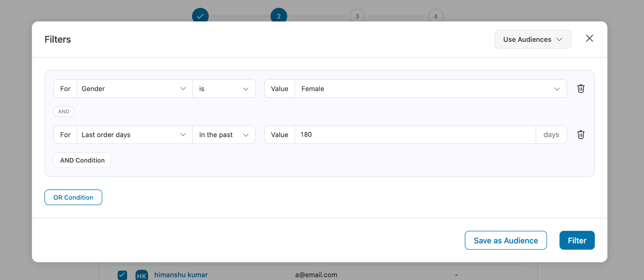Viewport: 644px width, 280px height.
Task: Add an OR Condition
Action: click(x=73, y=197)
